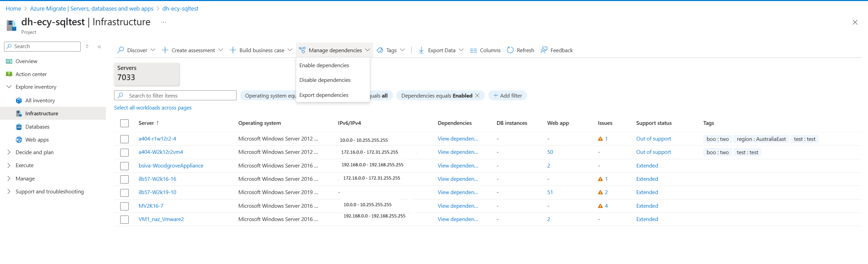Collapse the Explore inventory section

coord(9,87)
